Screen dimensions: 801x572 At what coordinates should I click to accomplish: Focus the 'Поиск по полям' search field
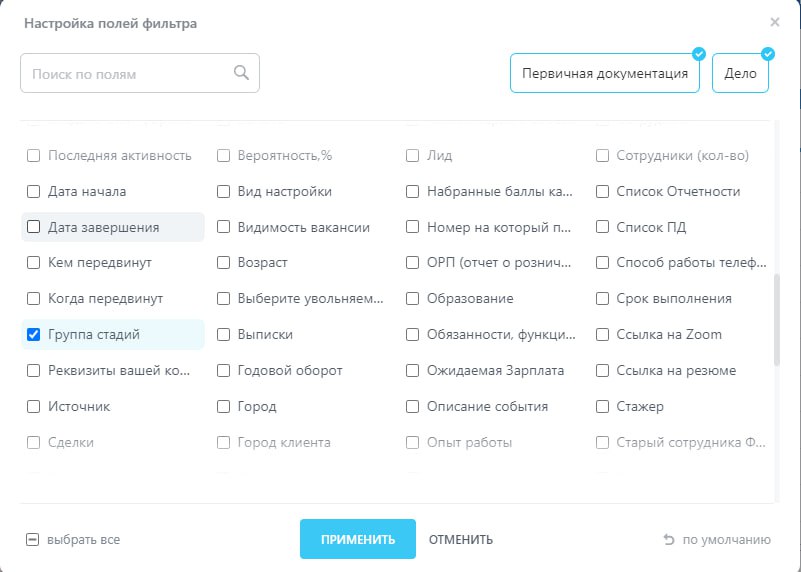(x=130, y=74)
